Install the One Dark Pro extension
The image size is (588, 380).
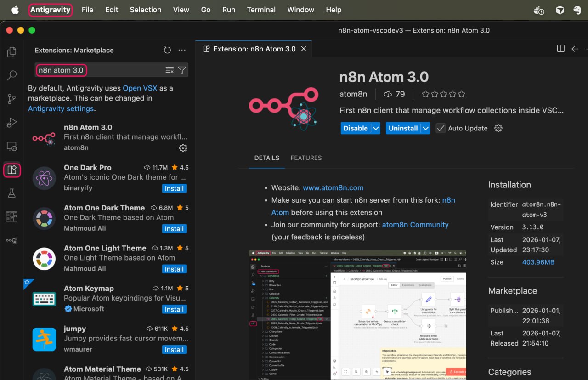tap(174, 188)
